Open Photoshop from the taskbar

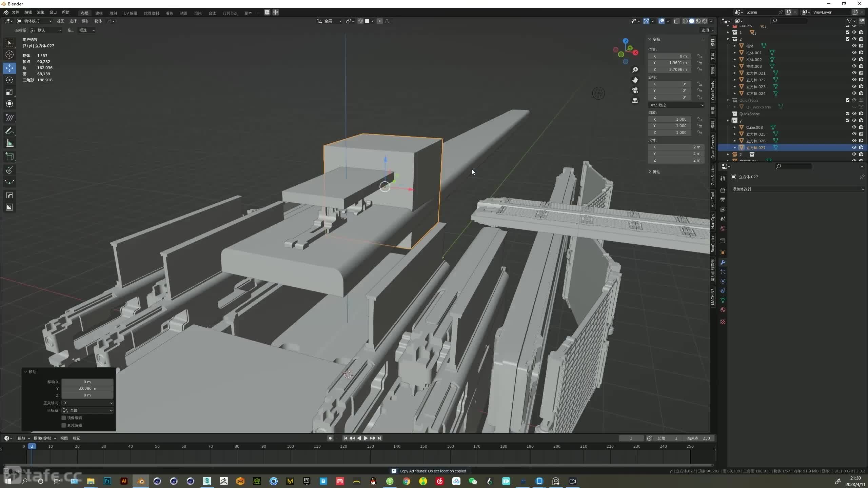(x=107, y=481)
